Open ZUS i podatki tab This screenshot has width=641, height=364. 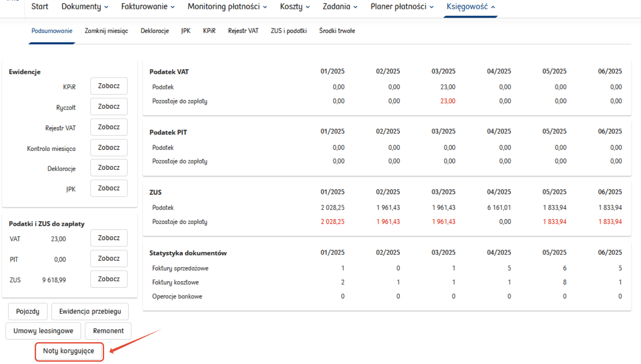[x=289, y=31]
